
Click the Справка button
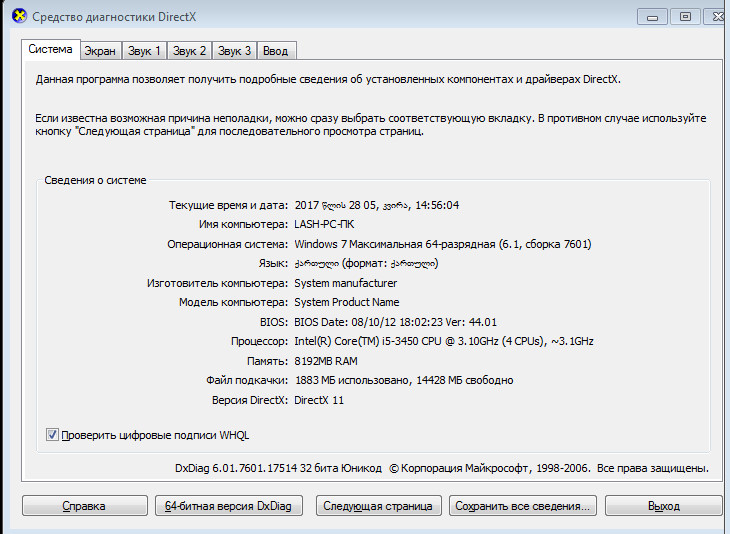pos(84,506)
